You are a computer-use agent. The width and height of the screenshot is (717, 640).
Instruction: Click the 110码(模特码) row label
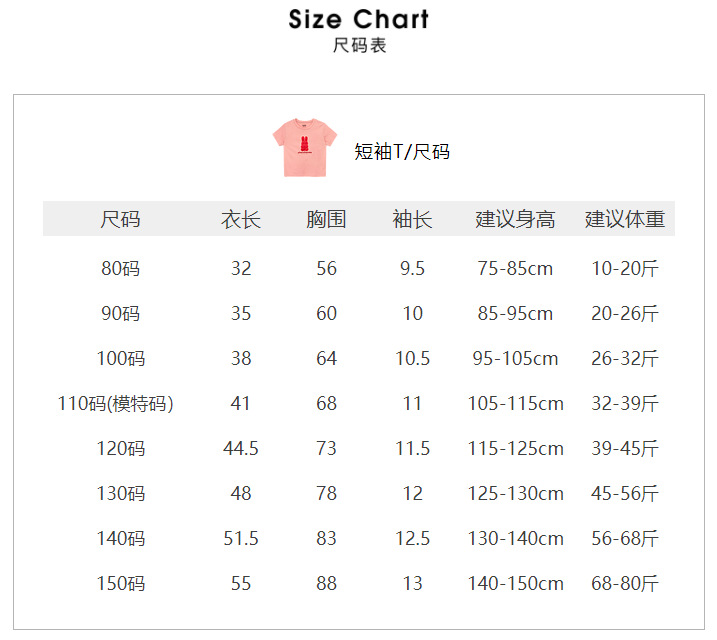[116, 404]
